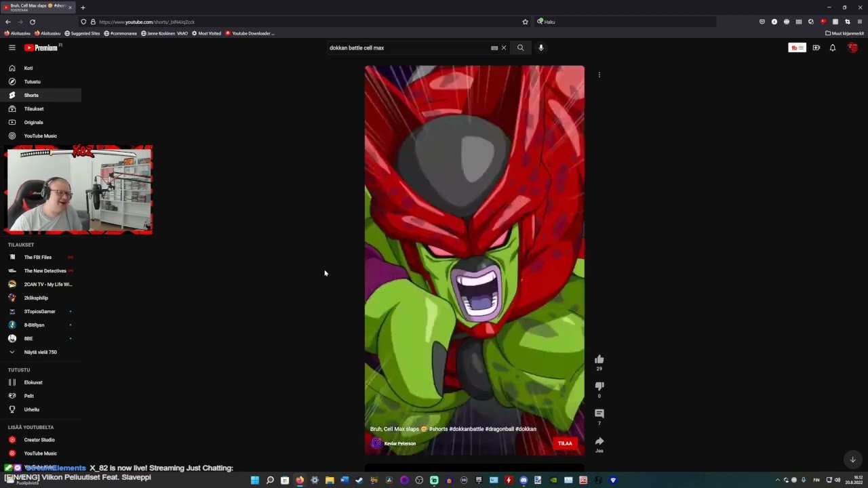Select Shorts in the sidebar
This screenshot has width=868, height=488.
(41, 95)
